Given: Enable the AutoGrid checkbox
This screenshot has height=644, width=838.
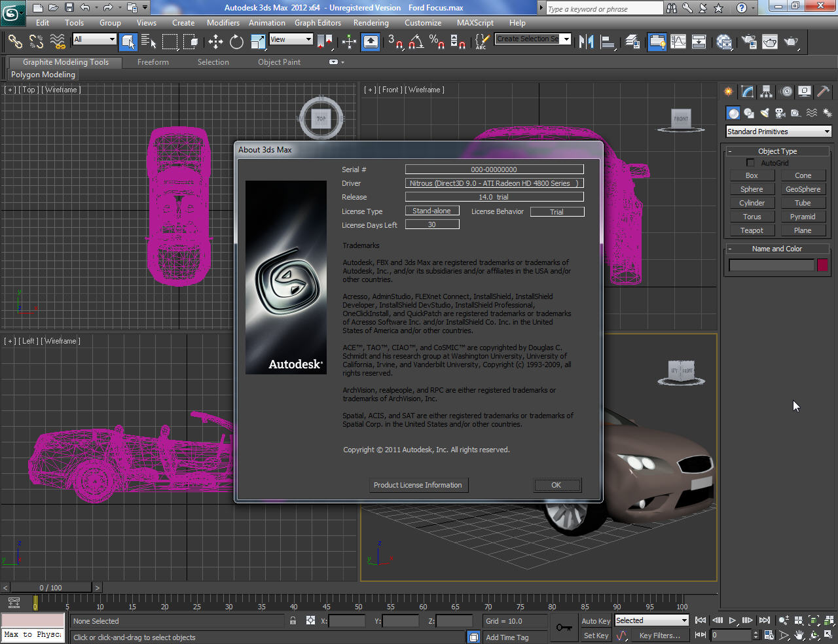Looking at the screenshot, I should (x=750, y=163).
